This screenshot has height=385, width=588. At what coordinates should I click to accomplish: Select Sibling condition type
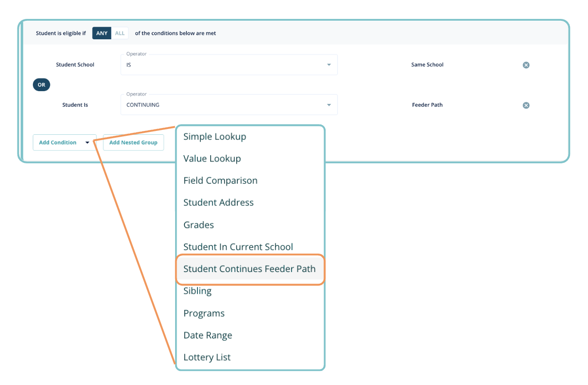point(197,291)
